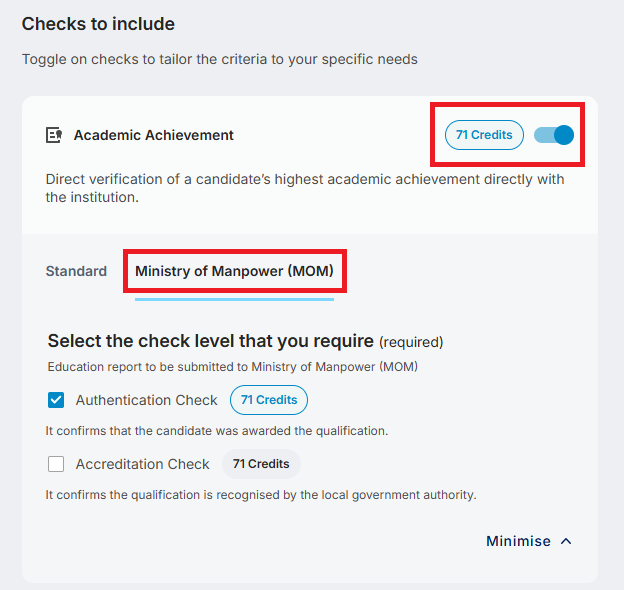
Task: Select the Ministry of Manpower (MOM) tab
Action: pos(234,271)
